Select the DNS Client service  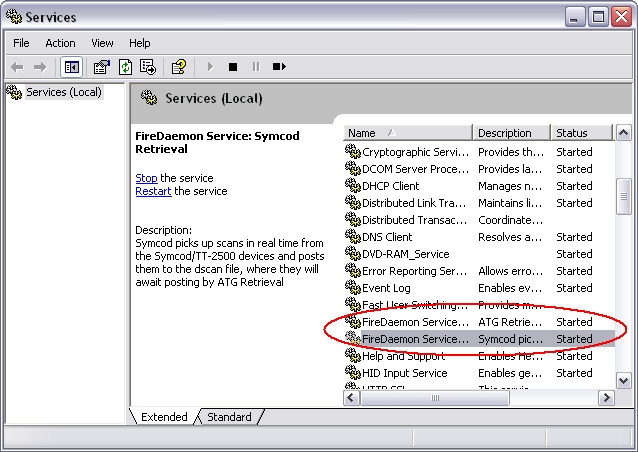point(479,237)
